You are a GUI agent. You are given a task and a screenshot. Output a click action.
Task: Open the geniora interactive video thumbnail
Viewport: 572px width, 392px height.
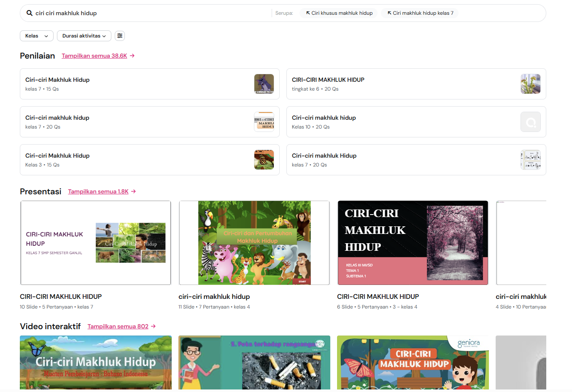[x=413, y=362]
